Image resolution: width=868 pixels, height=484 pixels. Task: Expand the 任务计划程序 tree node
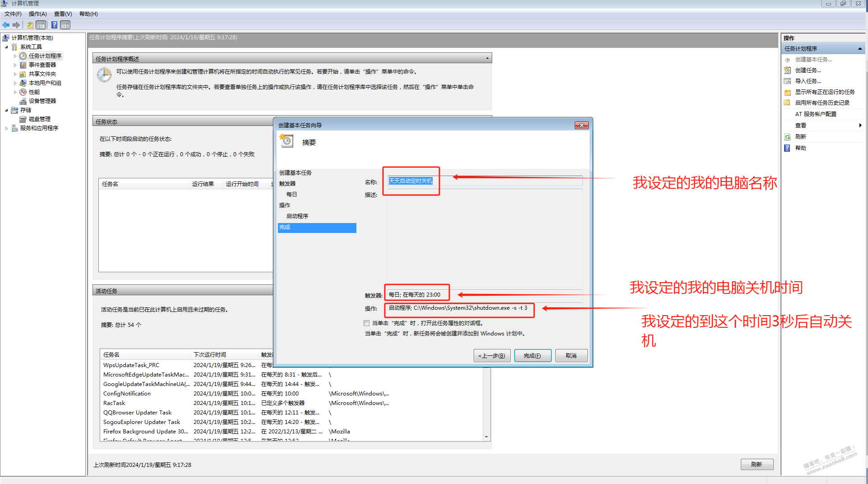point(15,56)
